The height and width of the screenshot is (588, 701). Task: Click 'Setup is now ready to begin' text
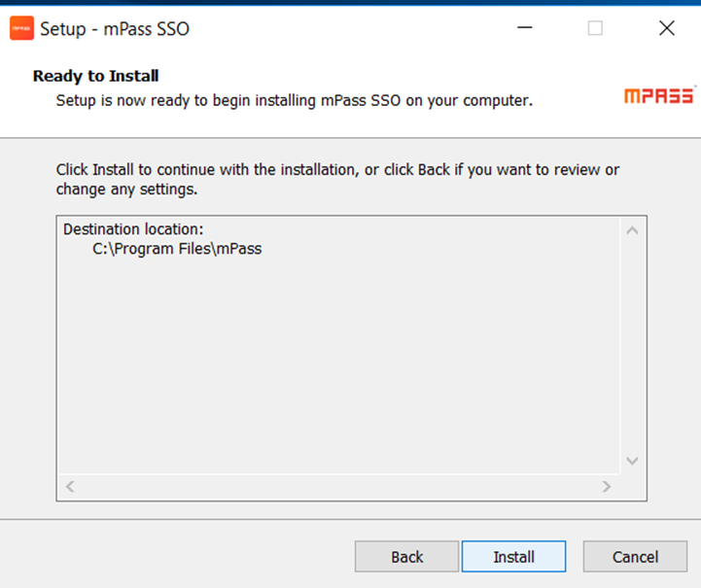click(295, 100)
